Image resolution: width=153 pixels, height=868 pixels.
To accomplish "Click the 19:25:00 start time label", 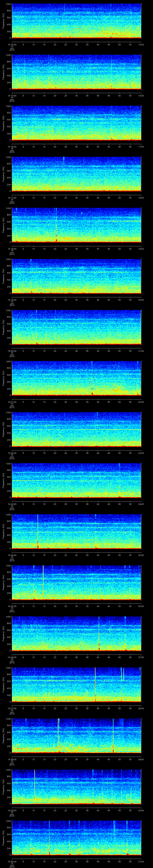I will [x=12, y=606].
